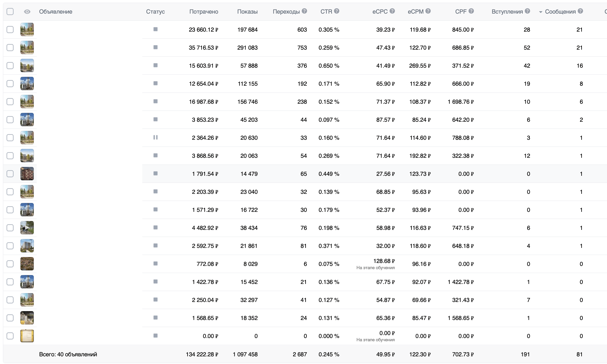The width and height of the screenshot is (607, 364).
Task: Sort table by Показы column header
Action: (x=247, y=12)
